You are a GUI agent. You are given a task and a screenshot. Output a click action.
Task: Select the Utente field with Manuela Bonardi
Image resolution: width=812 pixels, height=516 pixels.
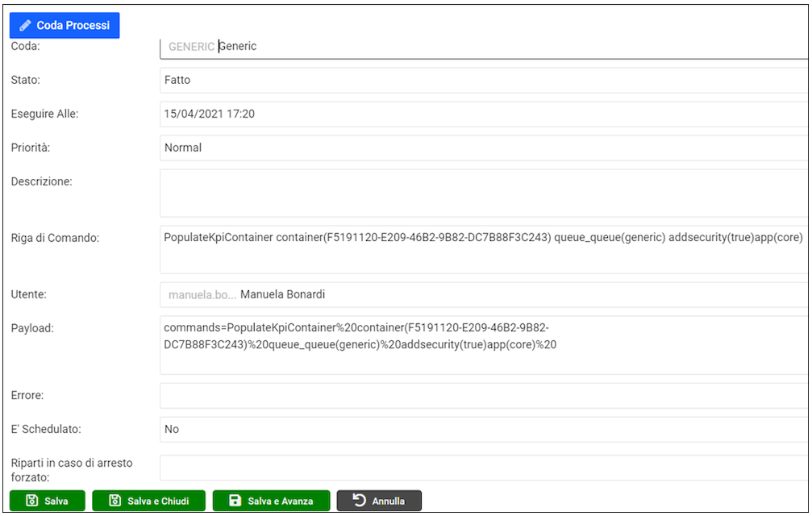484,295
